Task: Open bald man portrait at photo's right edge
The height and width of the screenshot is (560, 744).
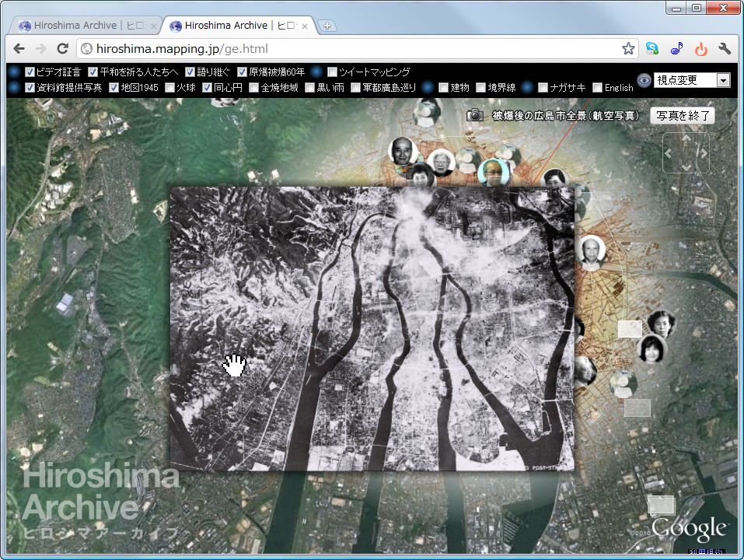Action: click(x=591, y=251)
